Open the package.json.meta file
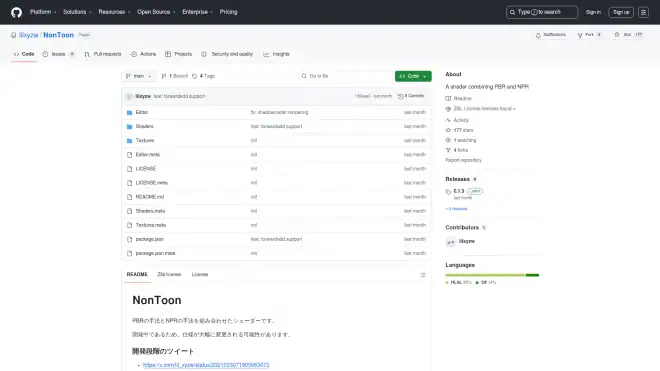Image resolution: width=660 pixels, height=371 pixels. click(155, 254)
